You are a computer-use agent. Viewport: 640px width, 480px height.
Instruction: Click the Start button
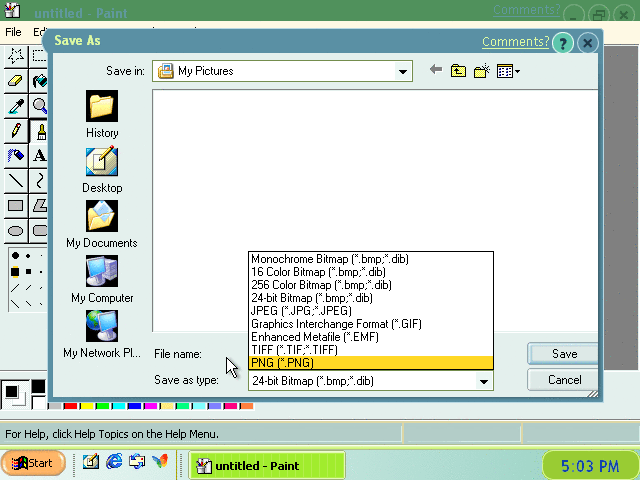tap(33, 463)
